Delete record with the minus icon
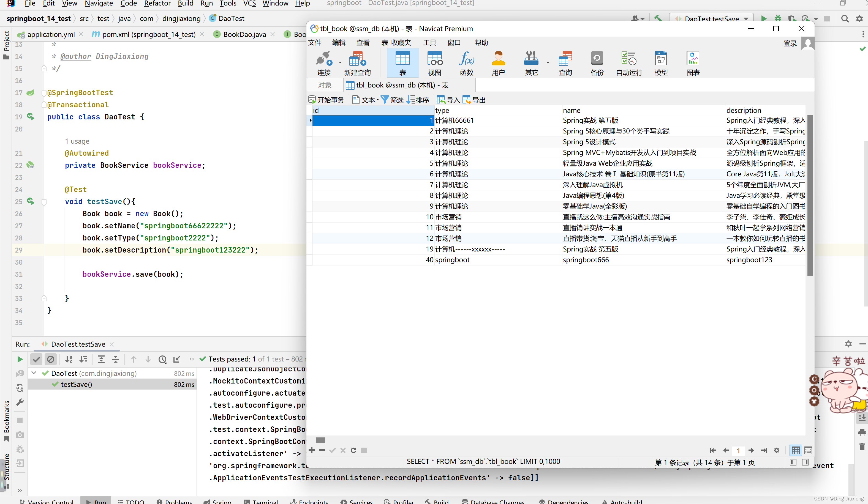 click(x=322, y=450)
